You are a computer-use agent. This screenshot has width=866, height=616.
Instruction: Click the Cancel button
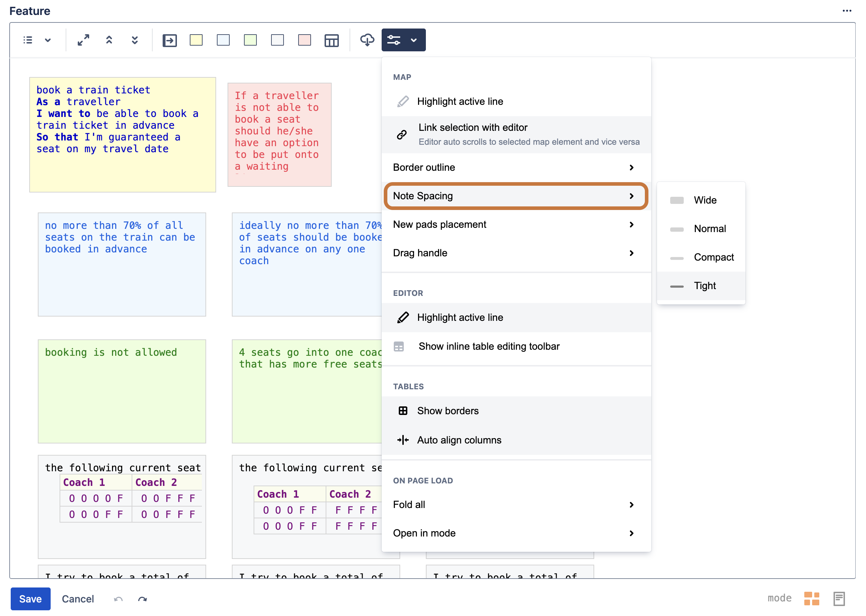point(78,599)
